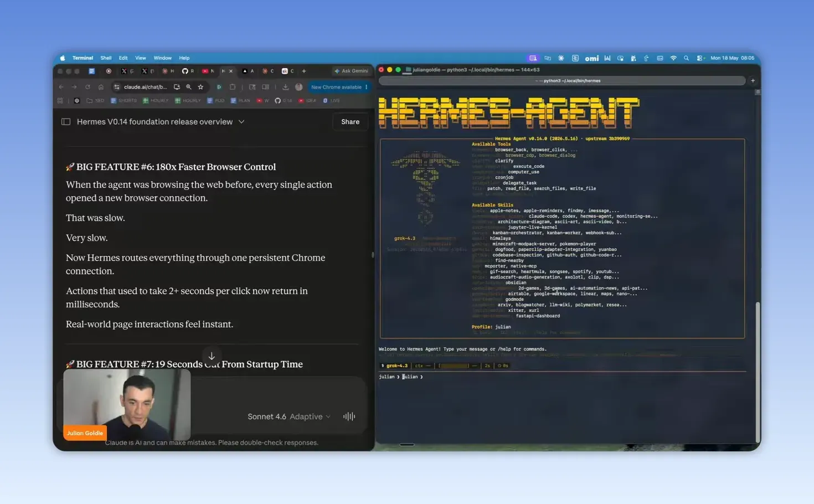Open Spotlight search in the menu bar
814x504 pixels.
(686, 58)
